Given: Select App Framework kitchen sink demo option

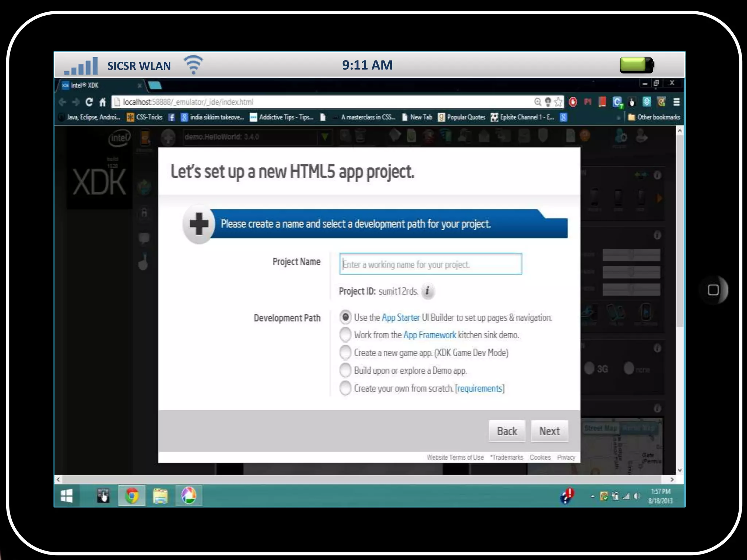Looking at the screenshot, I should [x=345, y=335].
